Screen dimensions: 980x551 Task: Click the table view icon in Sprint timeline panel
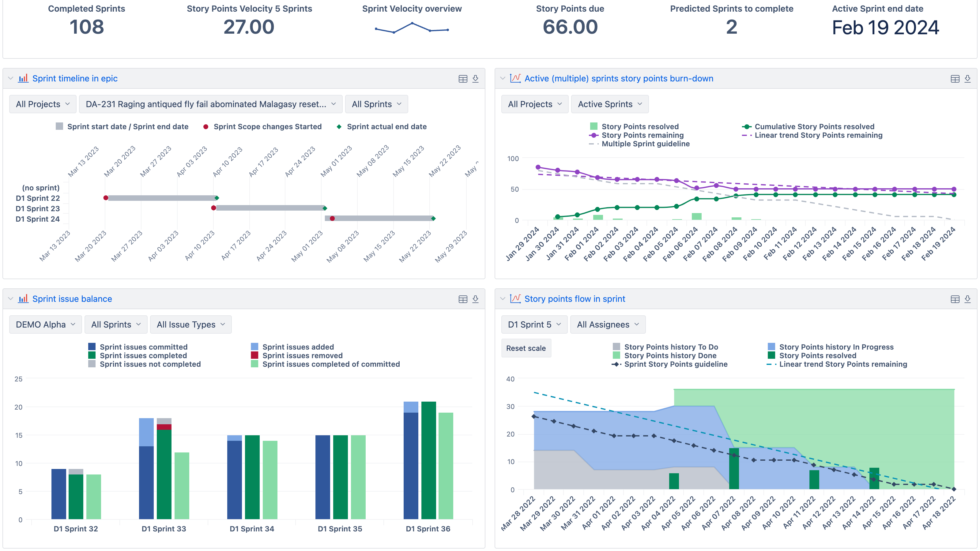[463, 79]
